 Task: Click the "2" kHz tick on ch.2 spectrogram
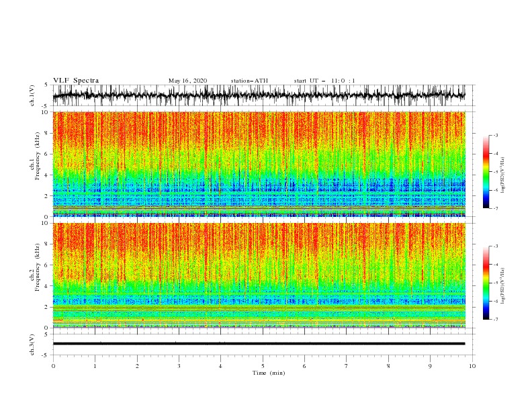(x=46, y=307)
